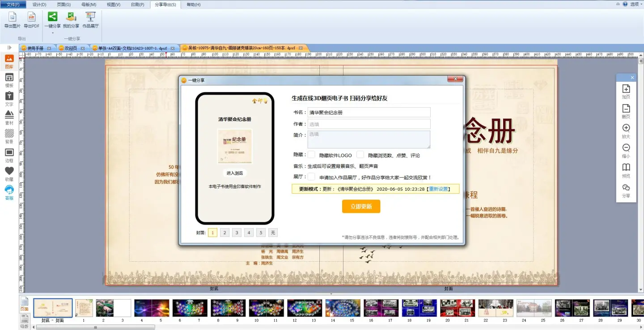This screenshot has height=330, width=644.
Task: Open the 边框 border sidebar panel
Action: coord(9,155)
